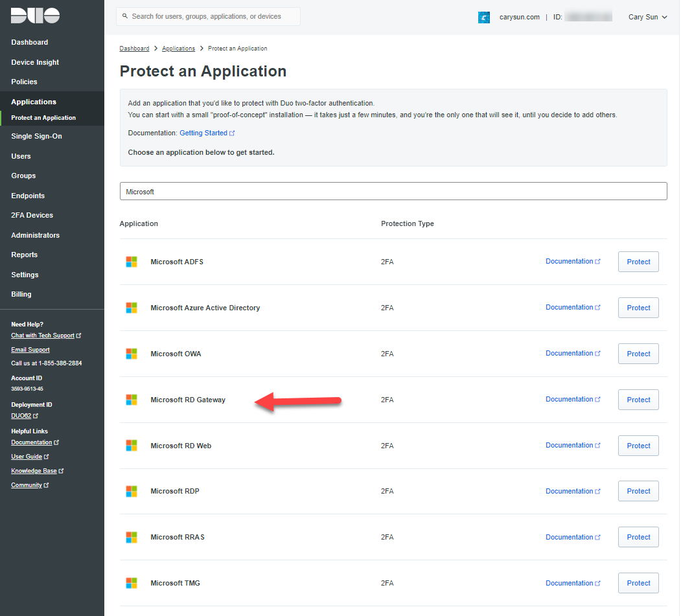The height and width of the screenshot is (616, 681).
Task: Click the Microsoft ADFS logo icon
Action: [x=132, y=262]
